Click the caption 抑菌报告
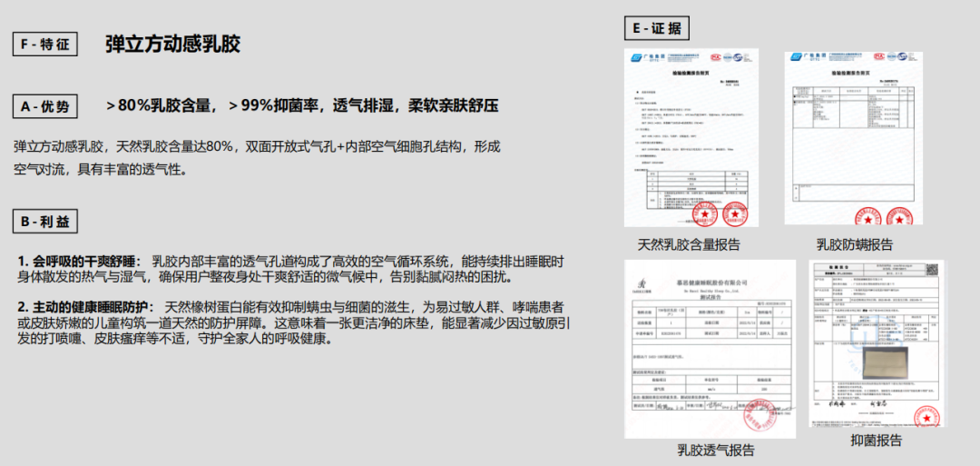 [877, 441]
